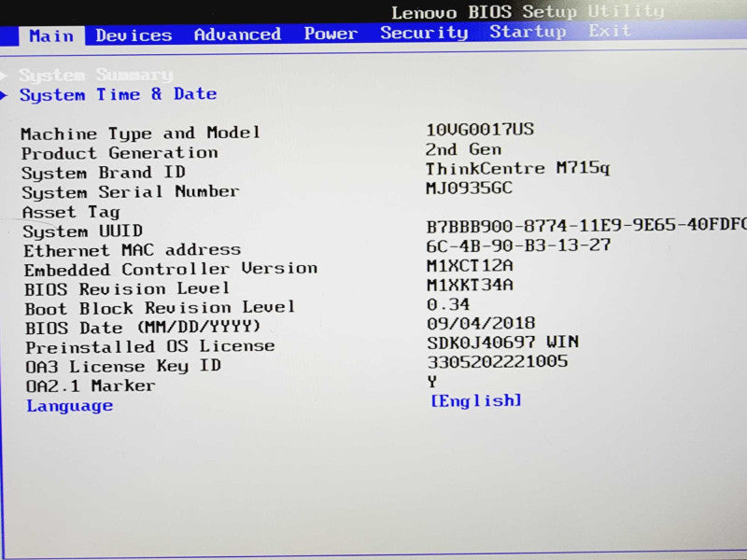Click arrow beside System Time & Date
Screen dimensions: 747x560
click(5, 95)
